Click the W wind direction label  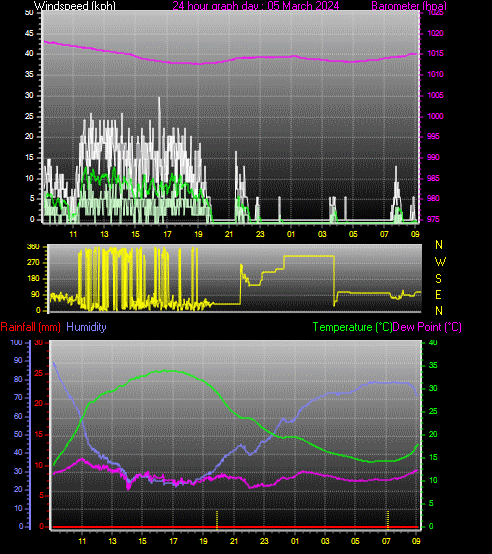click(x=440, y=262)
